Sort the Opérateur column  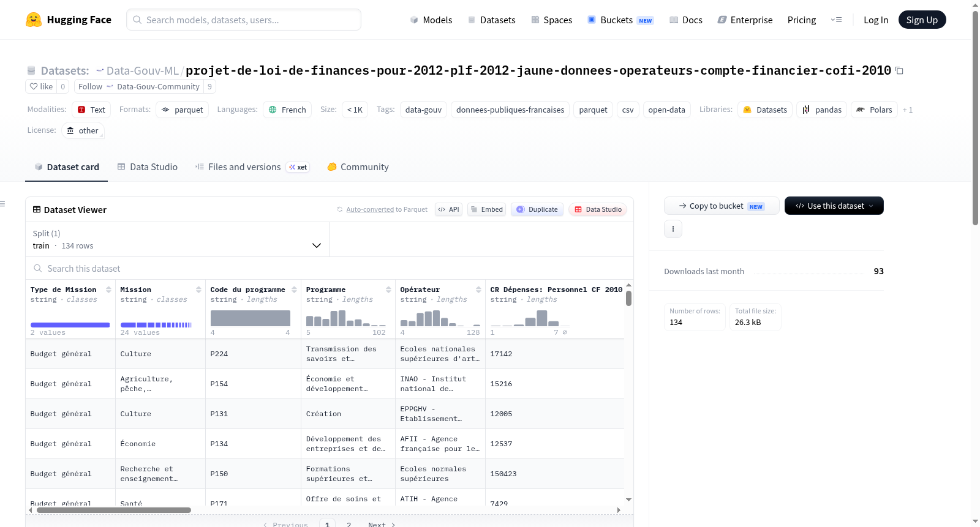pyautogui.click(x=478, y=290)
